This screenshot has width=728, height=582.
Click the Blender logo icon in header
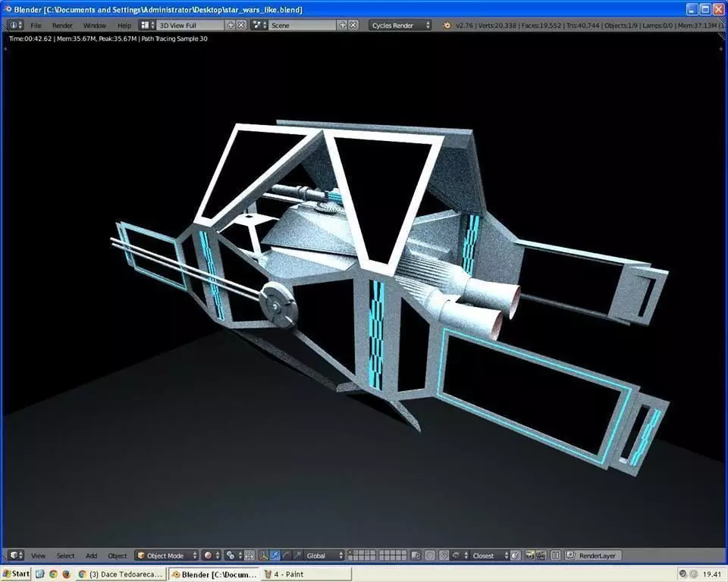point(446,26)
